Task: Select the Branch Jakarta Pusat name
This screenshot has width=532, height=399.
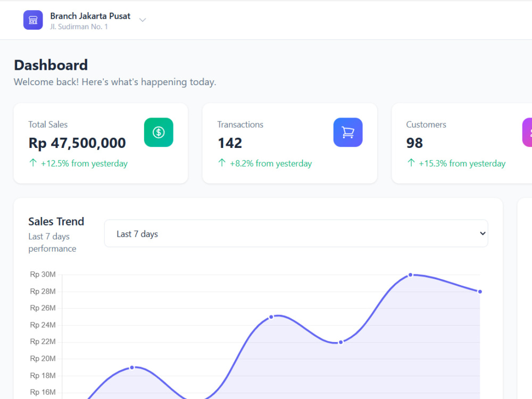Action: (x=90, y=16)
